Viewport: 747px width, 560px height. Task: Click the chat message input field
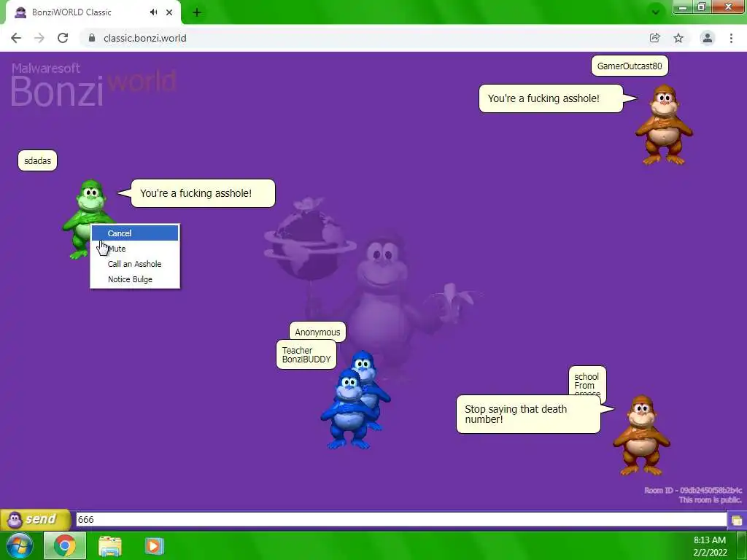coord(401,519)
